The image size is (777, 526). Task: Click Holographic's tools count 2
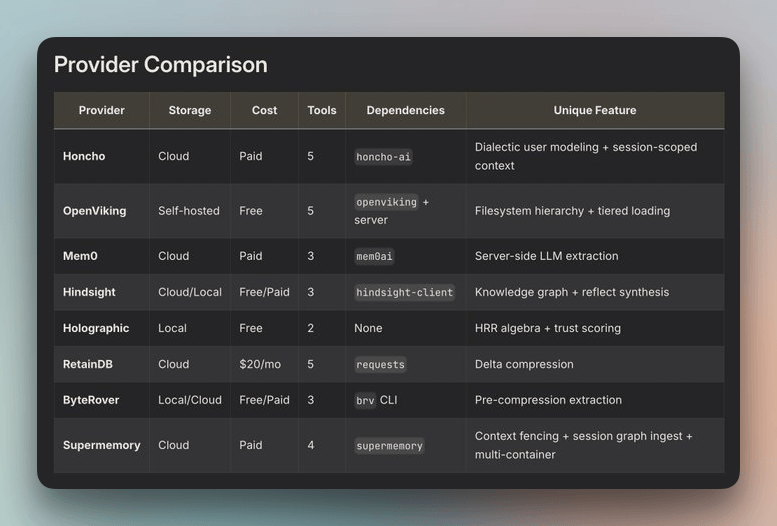click(311, 328)
